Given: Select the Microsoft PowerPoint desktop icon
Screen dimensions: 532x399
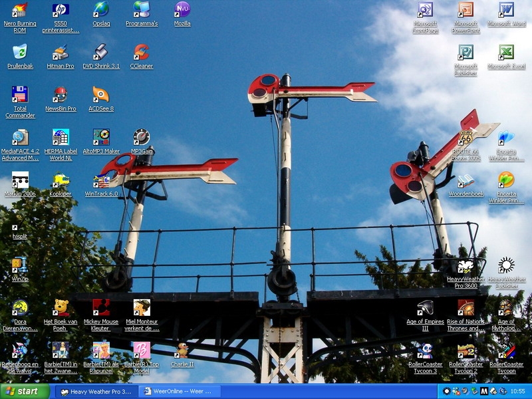Looking at the screenshot, I should pyautogui.click(x=465, y=11).
